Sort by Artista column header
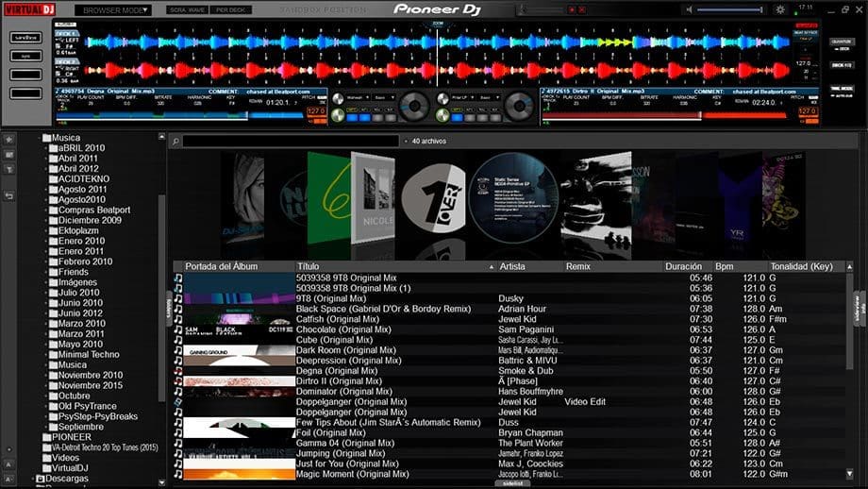 tap(530, 266)
